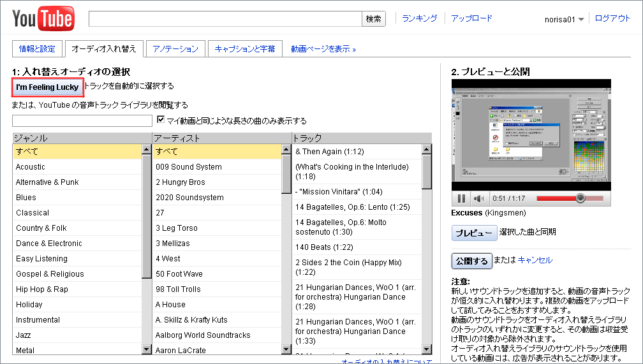
Task: Click track list scroll down arrow
Action: pos(427,349)
